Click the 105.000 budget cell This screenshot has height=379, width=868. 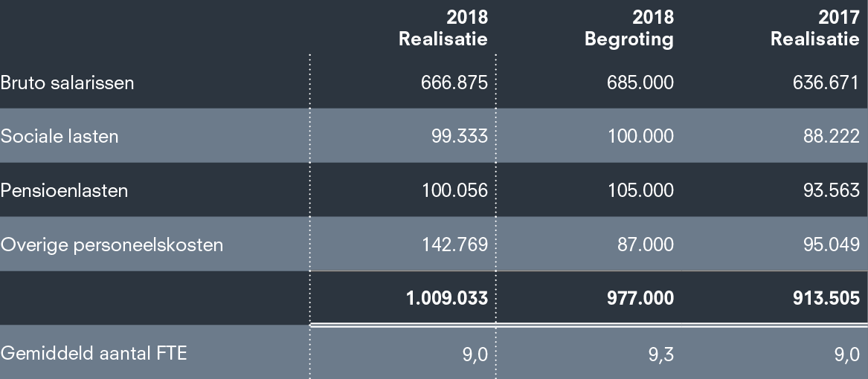pos(640,191)
